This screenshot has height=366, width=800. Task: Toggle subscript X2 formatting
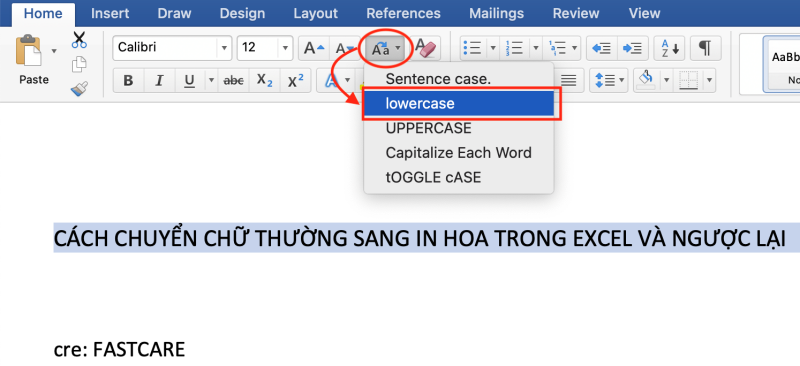[x=264, y=80]
